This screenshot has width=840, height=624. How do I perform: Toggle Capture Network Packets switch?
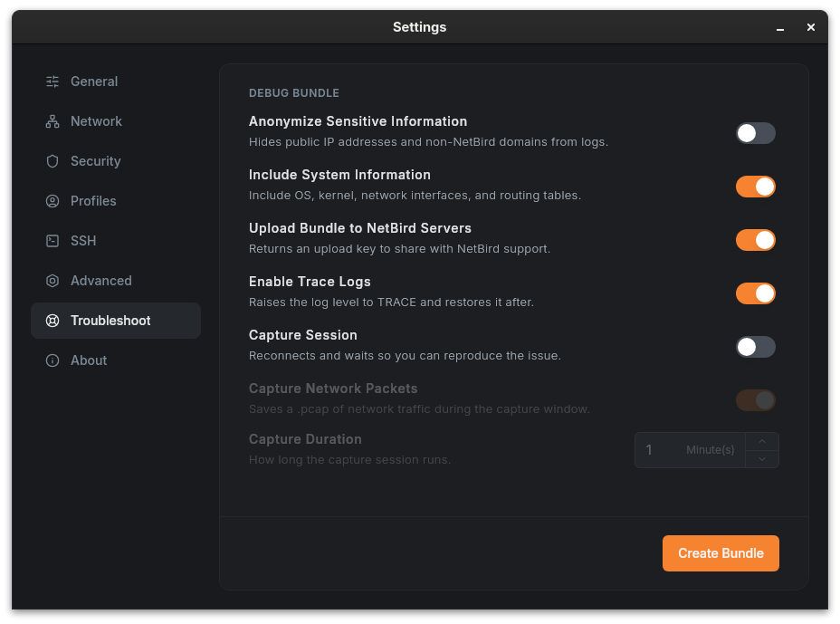coord(755,400)
